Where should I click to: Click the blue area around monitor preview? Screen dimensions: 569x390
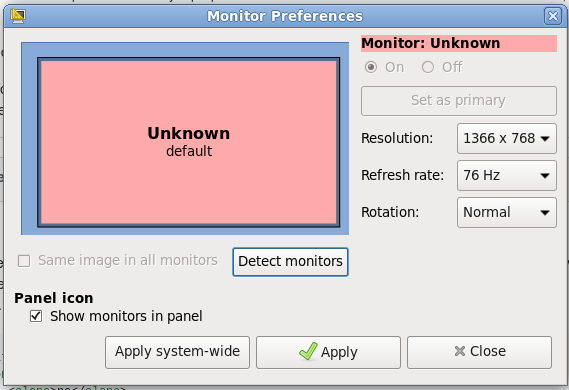(x=185, y=50)
